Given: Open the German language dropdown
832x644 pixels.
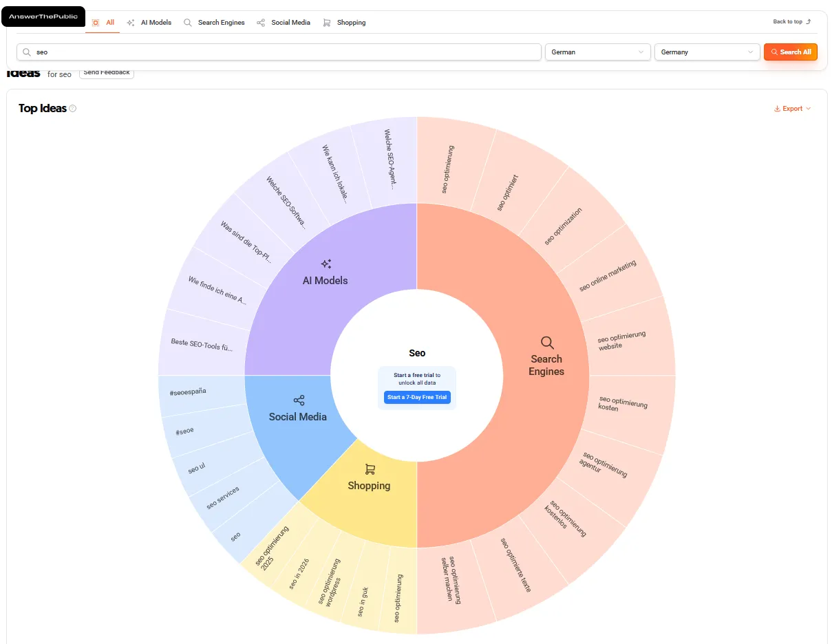Looking at the screenshot, I should [597, 52].
